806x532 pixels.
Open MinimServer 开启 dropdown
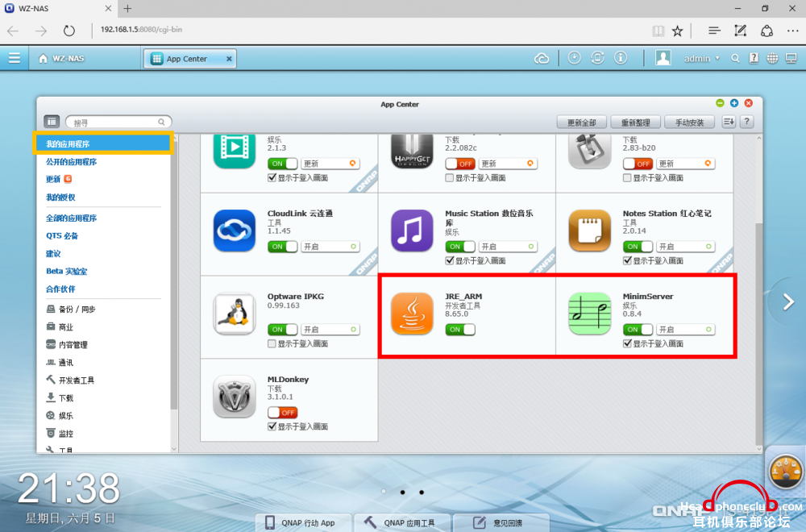pyautogui.click(x=686, y=330)
